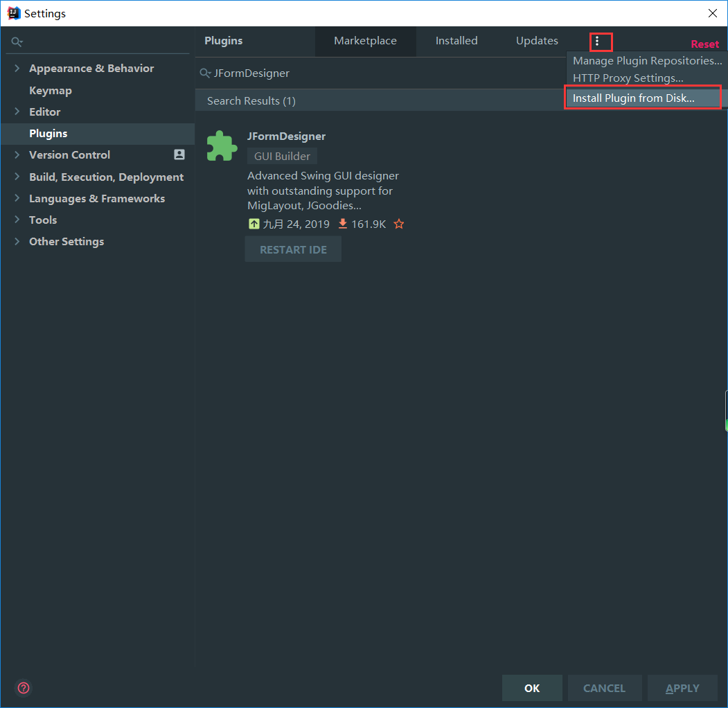
Task: Click the CANCEL button
Action: pyautogui.click(x=605, y=688)
